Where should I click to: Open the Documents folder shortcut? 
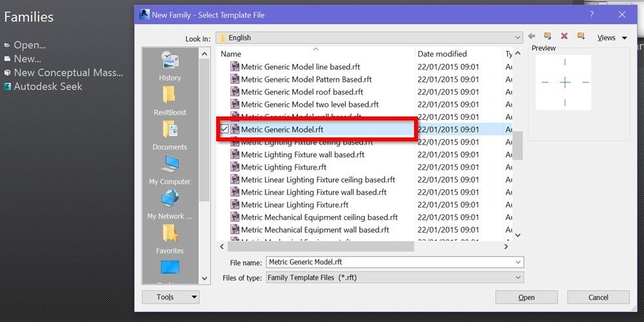pos(170,135)
